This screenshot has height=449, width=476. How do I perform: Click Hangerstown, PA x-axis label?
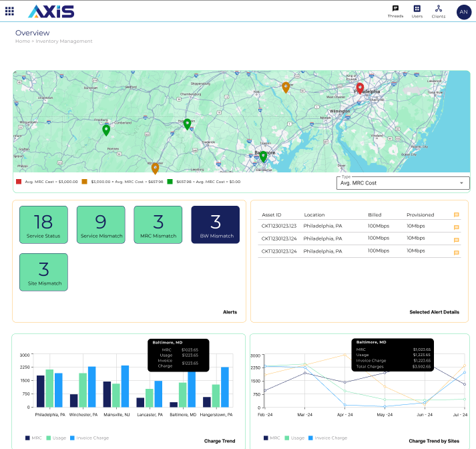click(x=216, y=415)
